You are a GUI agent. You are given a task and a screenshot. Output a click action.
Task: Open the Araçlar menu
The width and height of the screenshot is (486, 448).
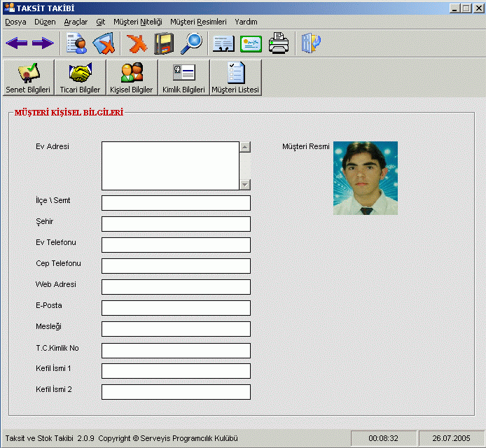point(76,22)
